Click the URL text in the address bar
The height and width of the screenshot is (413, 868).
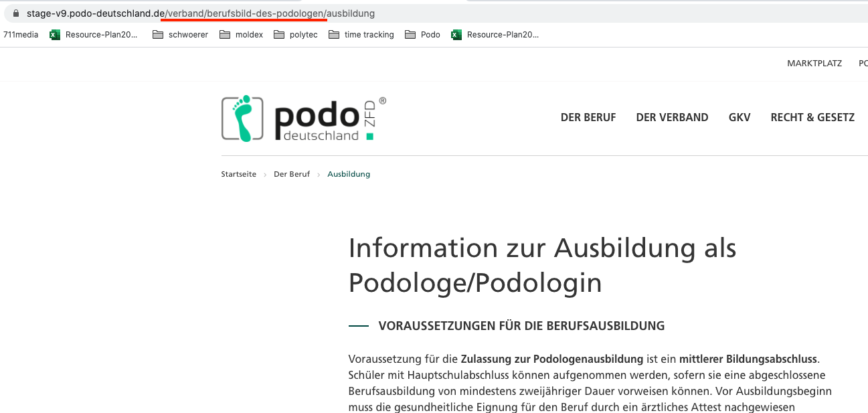pyautogui.click(x=201, y=13)
